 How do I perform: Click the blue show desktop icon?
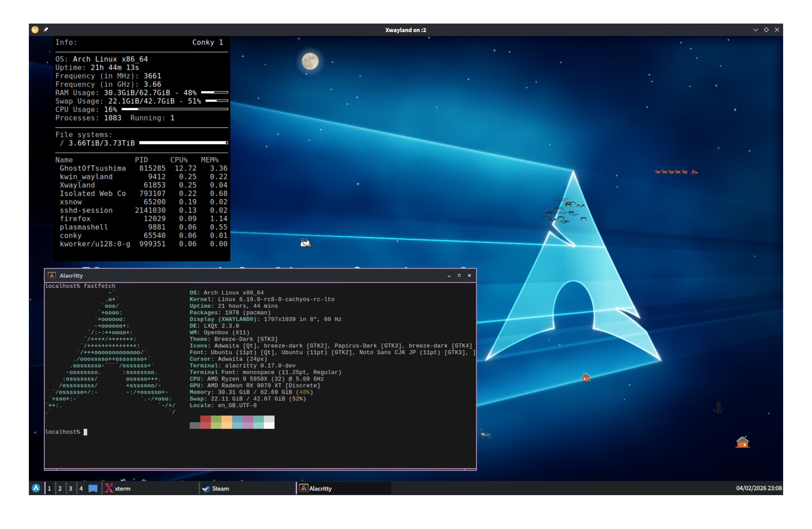click(93, 488)
